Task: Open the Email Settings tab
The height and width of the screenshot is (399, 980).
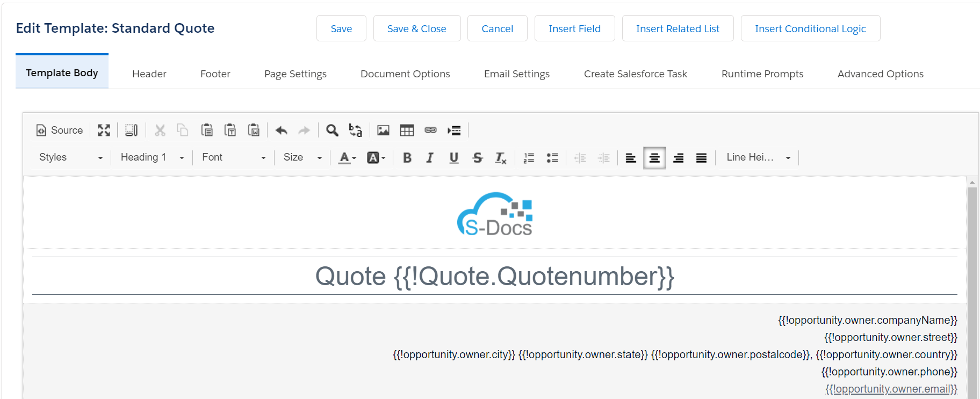Action: point(517,74)
